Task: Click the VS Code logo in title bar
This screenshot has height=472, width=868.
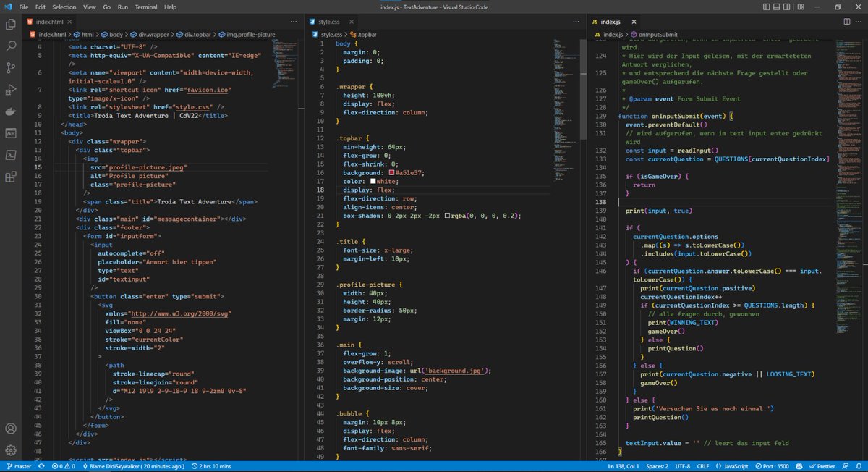Action: click(x=9, y=7)
